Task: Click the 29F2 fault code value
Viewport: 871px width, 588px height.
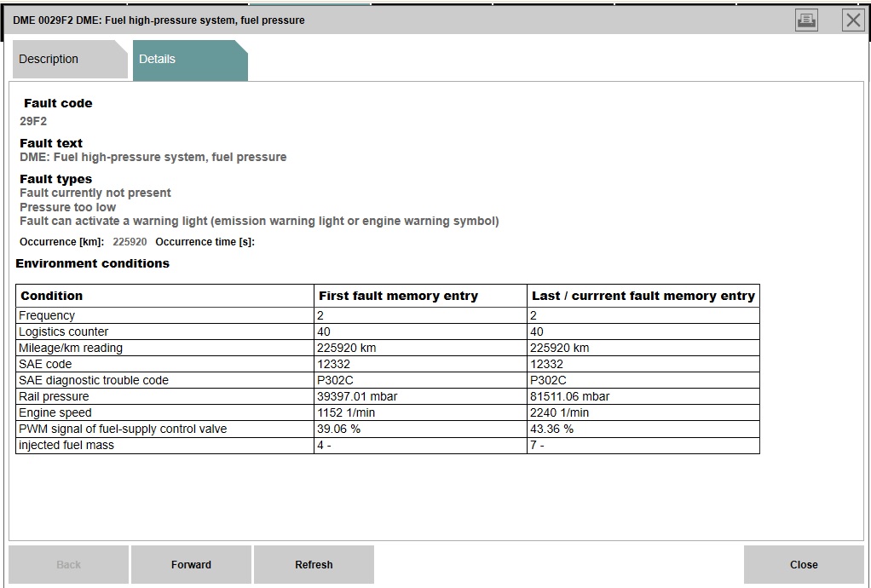Action: (33, 121)
